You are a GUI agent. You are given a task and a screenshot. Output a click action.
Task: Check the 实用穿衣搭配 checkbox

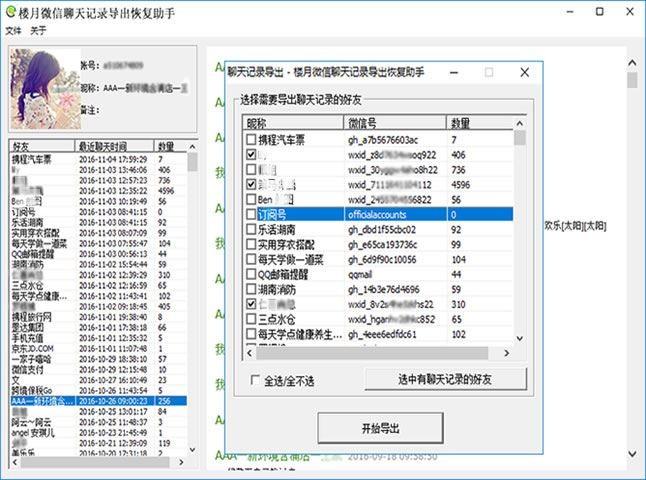click(251, 244)
